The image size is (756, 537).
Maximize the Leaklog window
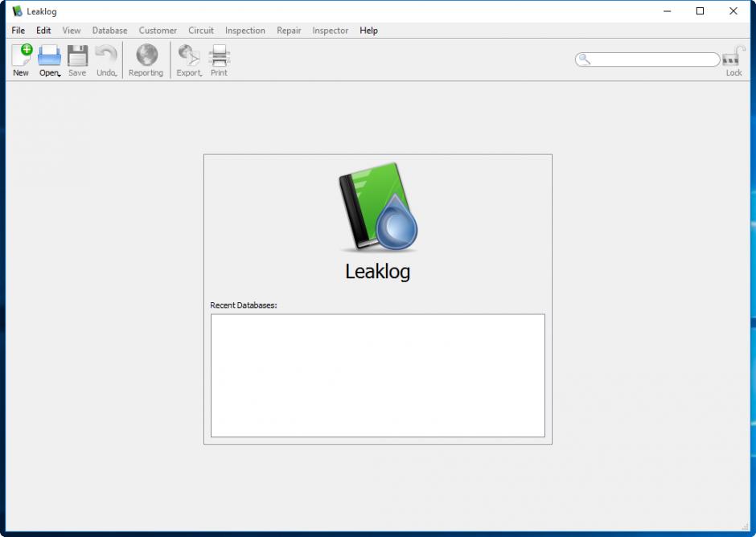[x=700, y=11]
